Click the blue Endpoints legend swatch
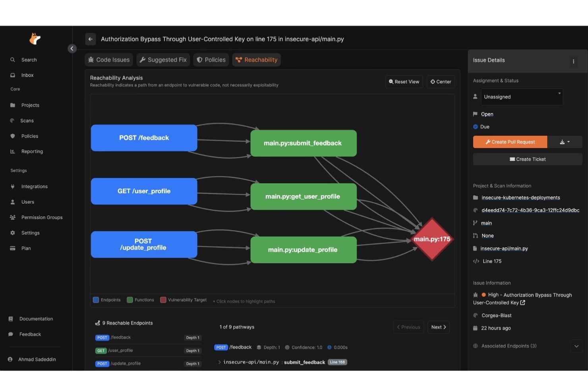Image resolution: width=588 pixels, height=392 pixels. click(96, 299)
